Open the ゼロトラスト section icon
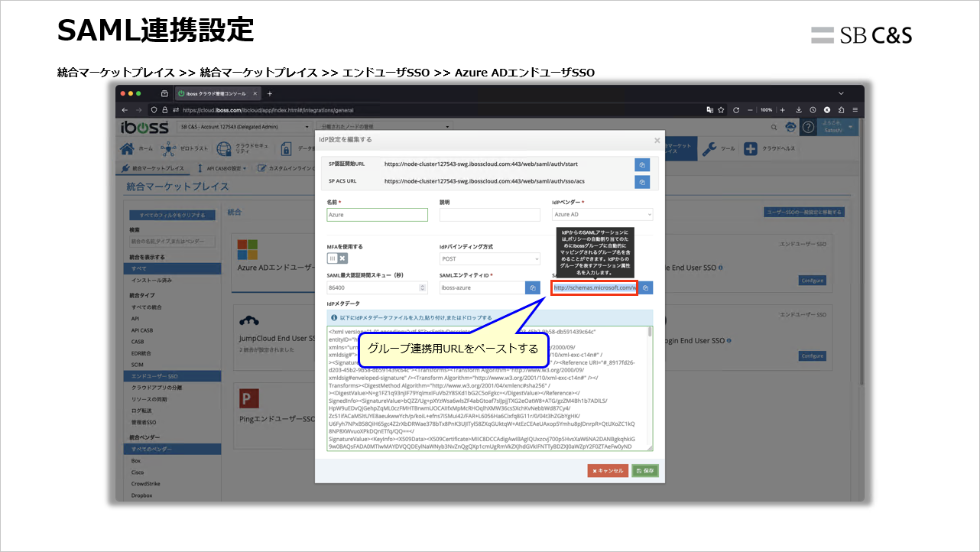The image size is (980, 552). (x=168, y=148)
